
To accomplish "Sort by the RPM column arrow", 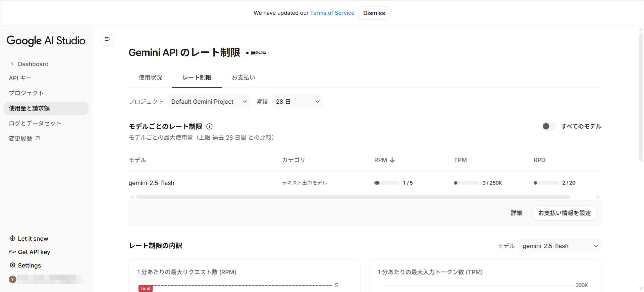I will 392,160.
